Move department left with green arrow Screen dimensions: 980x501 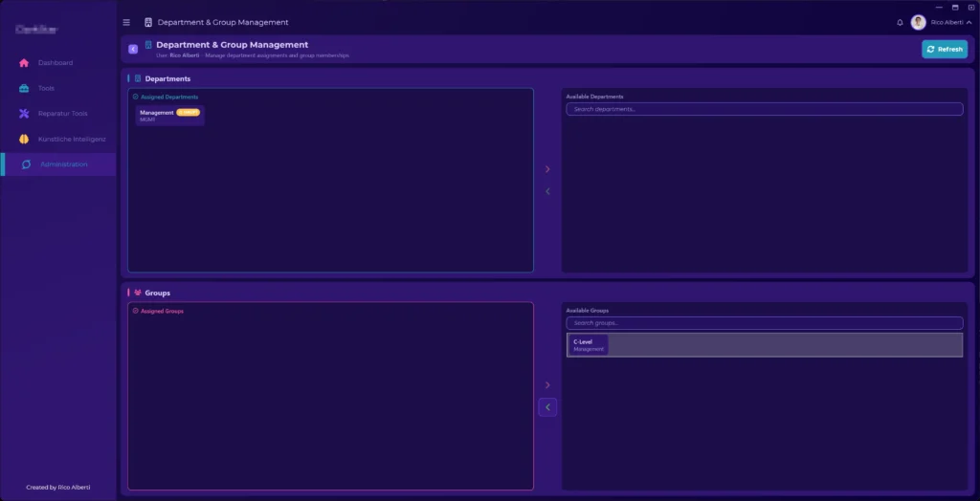tap(547, 191)
